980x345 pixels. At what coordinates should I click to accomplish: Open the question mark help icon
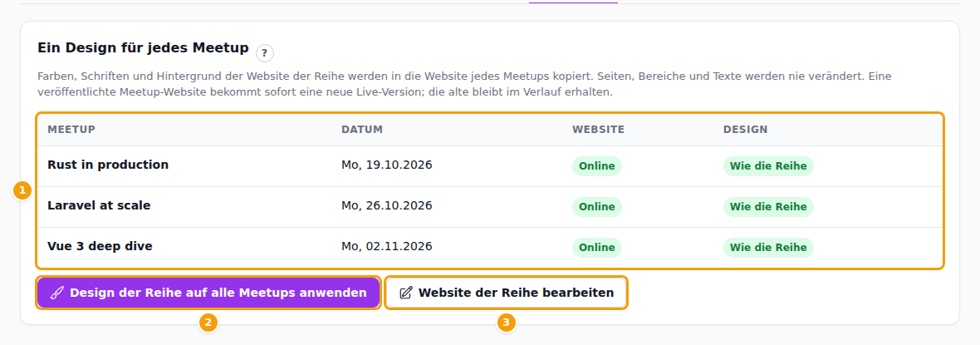[265, 53]
